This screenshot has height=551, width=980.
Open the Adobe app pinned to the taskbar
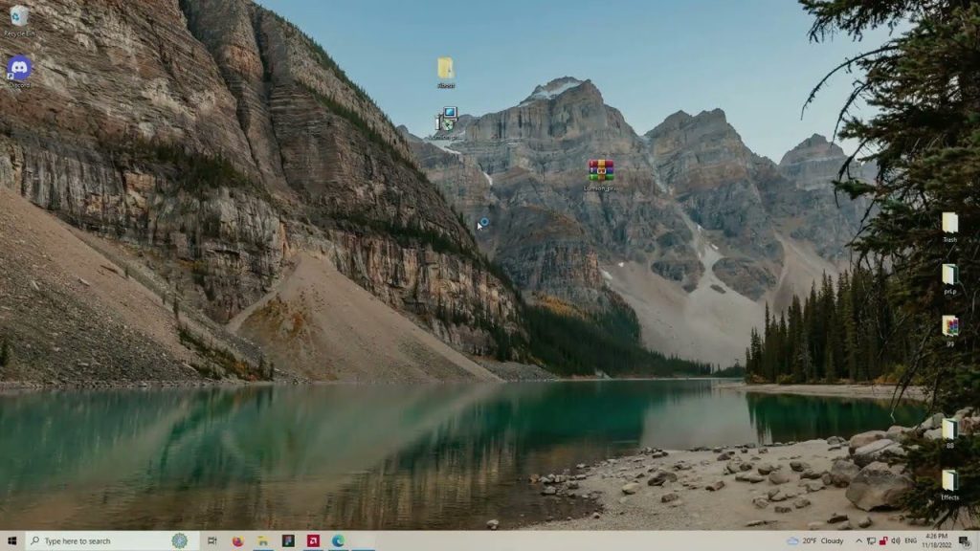pos(313,541)
